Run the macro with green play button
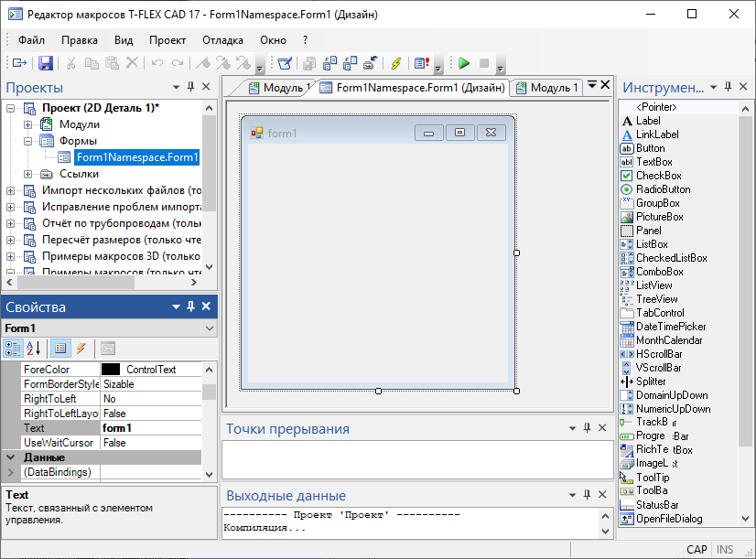 point(464,63)
